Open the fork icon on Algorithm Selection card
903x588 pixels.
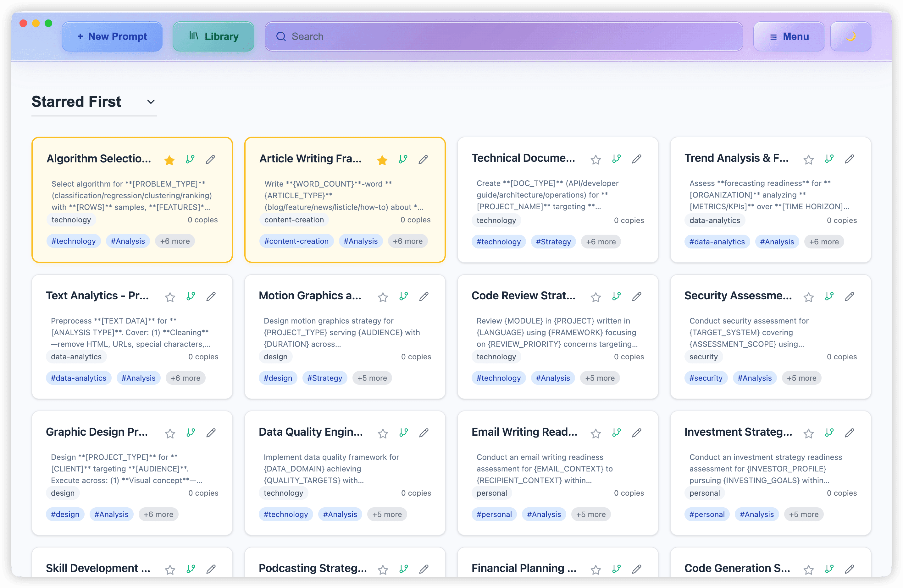pyautogui.click(x=190, y=160)
